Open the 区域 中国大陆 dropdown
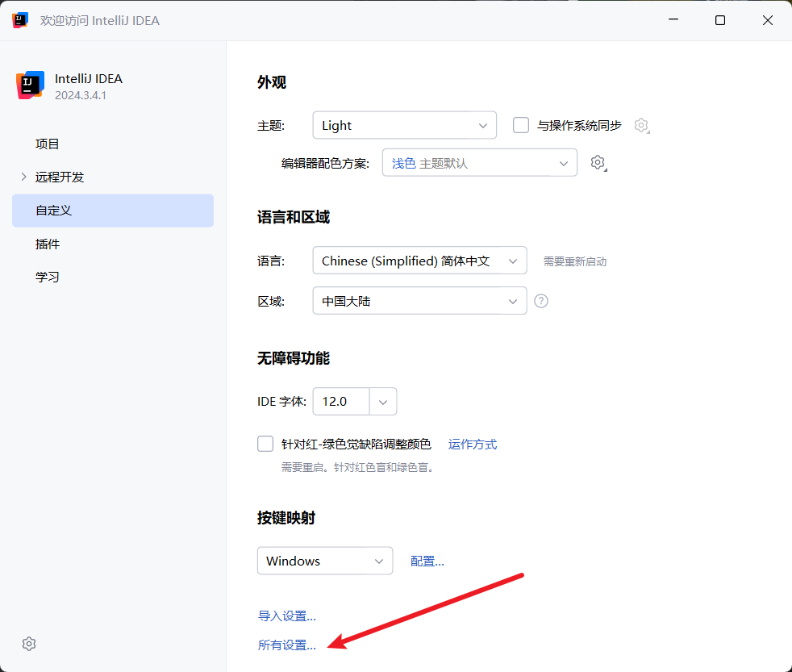Screen dimensions: 792x672 [x=419, y=301]
